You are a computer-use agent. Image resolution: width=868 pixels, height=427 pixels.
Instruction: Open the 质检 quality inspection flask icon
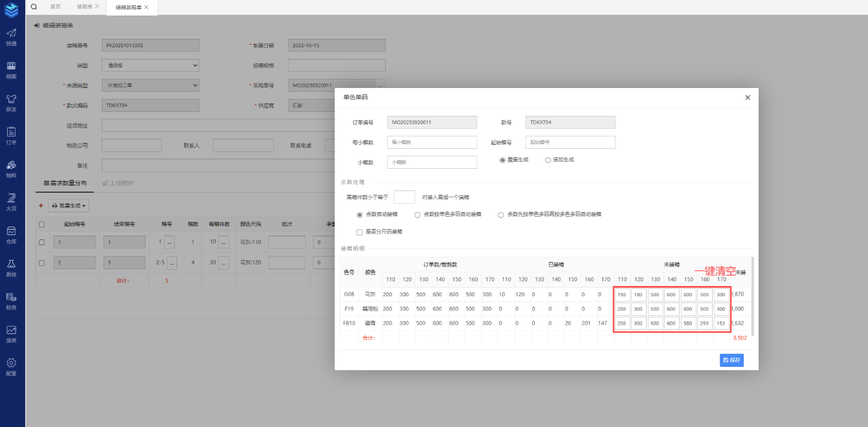coord(12,267)
